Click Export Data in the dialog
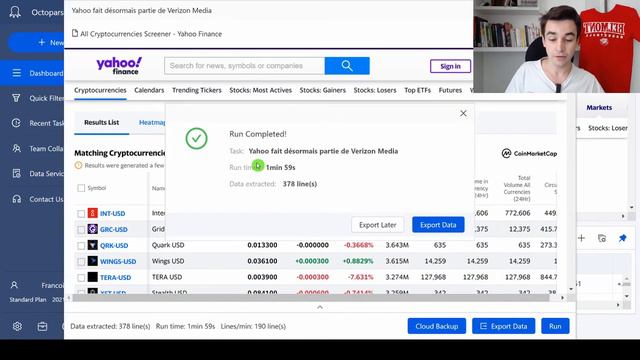Screen dimensions: 640x360 click(438, 225)
